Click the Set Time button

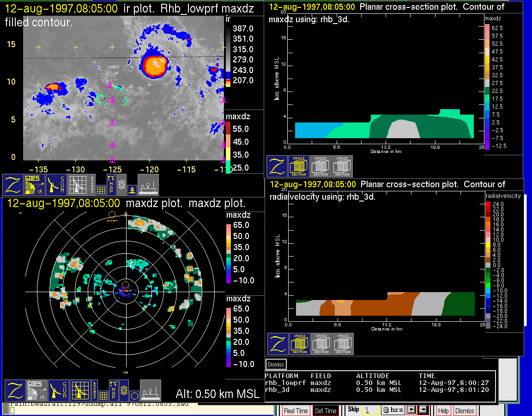tap(325, 410)
